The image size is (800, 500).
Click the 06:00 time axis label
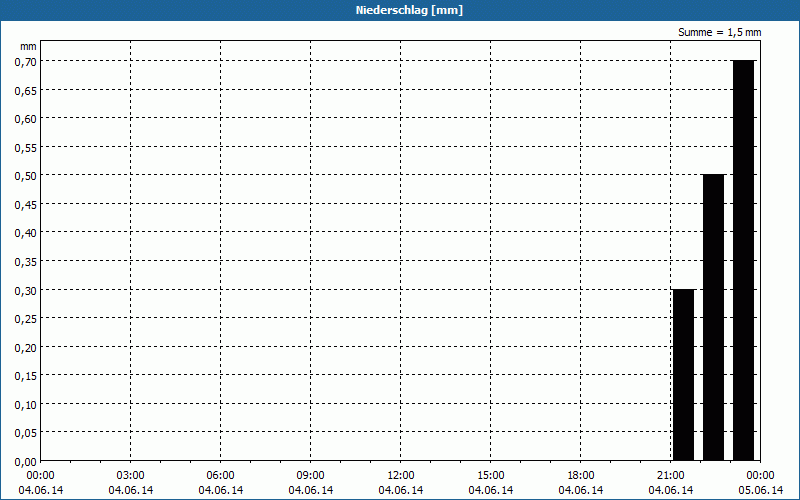coord(220,475)
